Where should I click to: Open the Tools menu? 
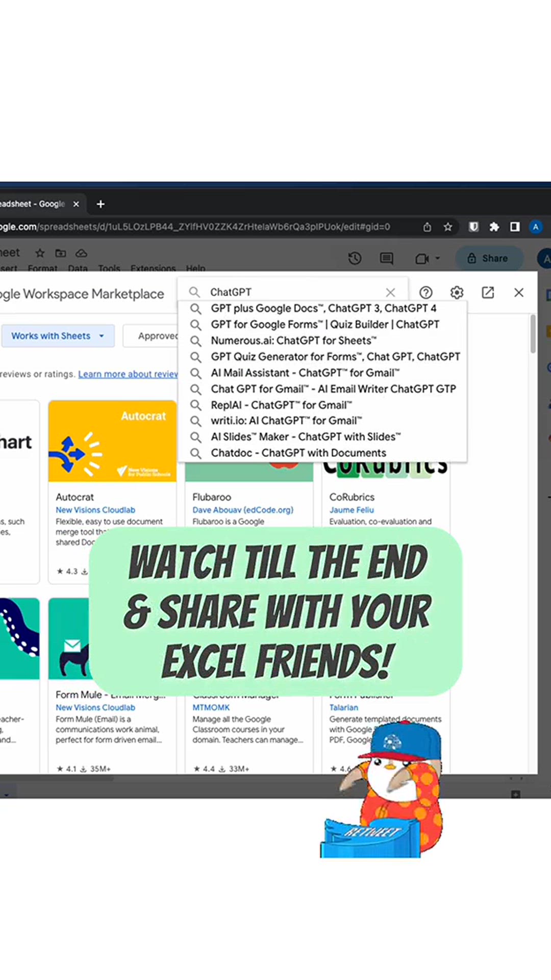[109, 268]
